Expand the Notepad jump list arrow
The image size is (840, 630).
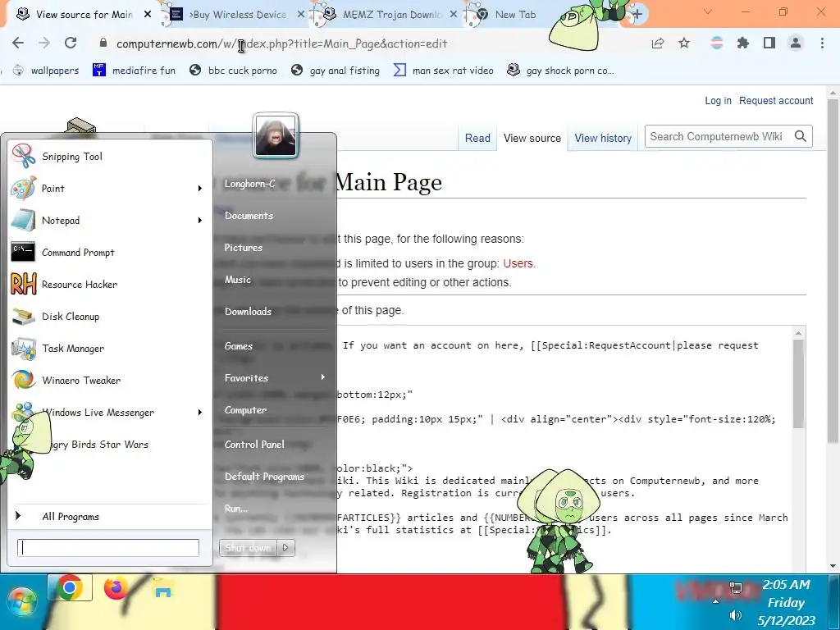[200, 220]
